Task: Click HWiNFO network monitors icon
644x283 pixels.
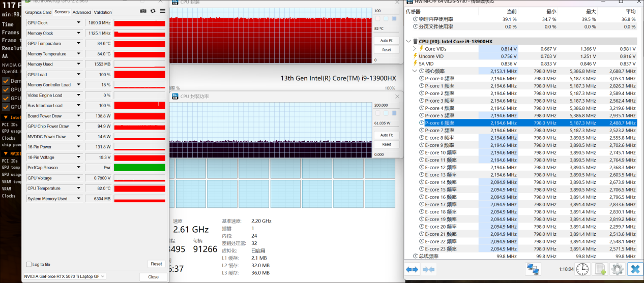Action: click(533, 269)
